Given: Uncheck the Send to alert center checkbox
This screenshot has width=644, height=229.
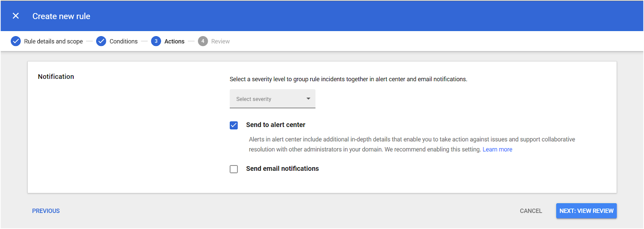Looking at the screenshot, I should pos(234,125).
